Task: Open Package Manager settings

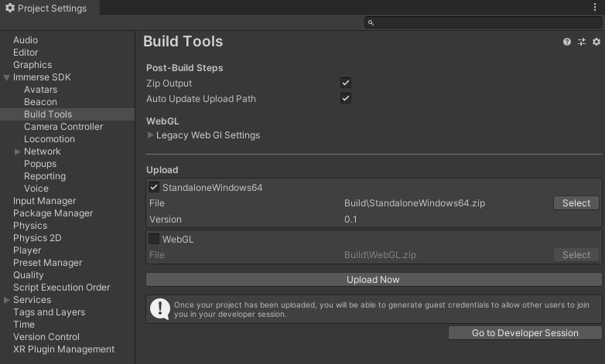Action: [x=53, y=213]
